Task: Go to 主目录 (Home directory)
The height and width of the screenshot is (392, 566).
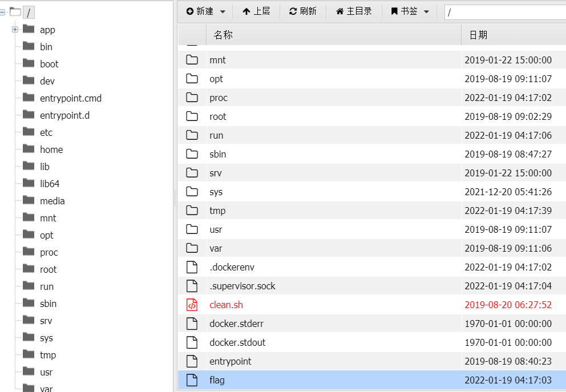Action: tap(354, 11)
